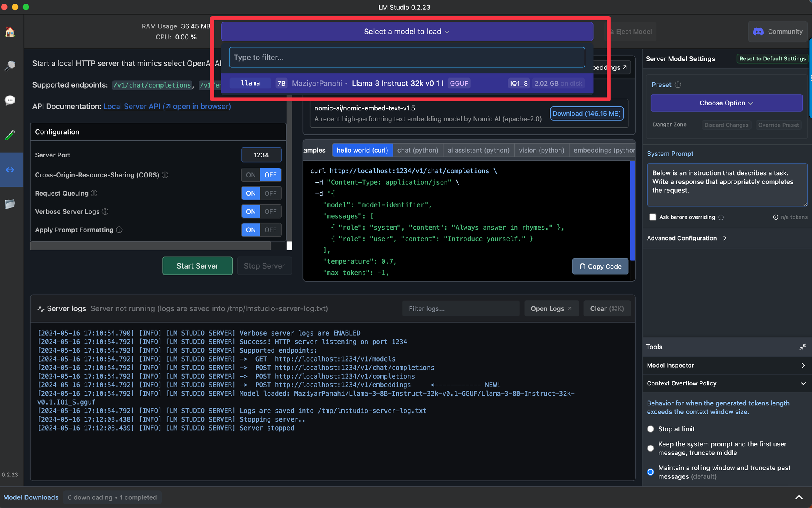Click the chat/messaging sidebar icon
The width and height of the screenshot is (812, 508).
pos(10,101)
